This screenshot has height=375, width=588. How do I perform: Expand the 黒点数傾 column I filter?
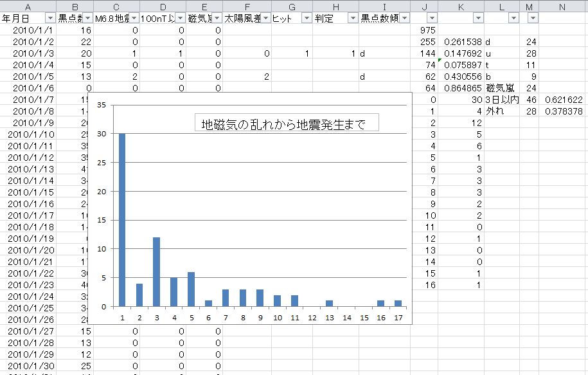404,18
